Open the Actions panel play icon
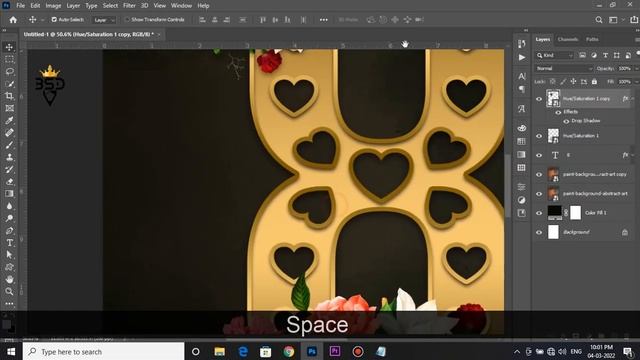 522,57
